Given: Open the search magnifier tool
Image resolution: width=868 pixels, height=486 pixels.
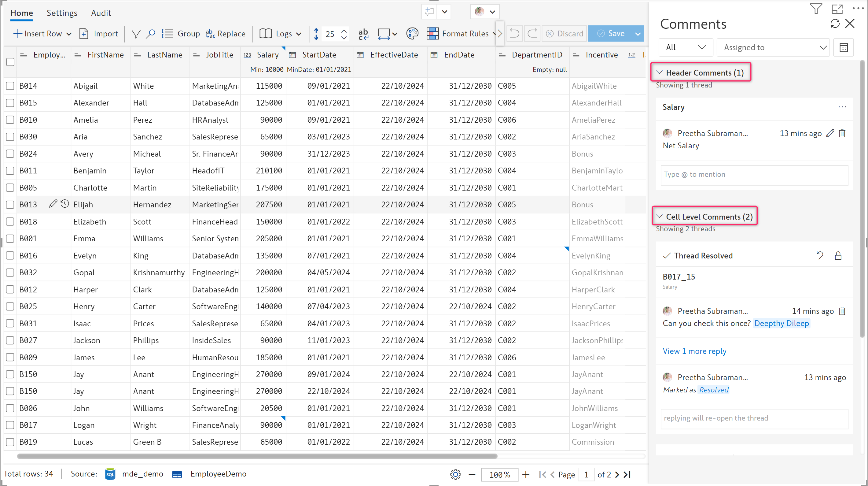Looking at the screenshot, I should coord(150,34).
